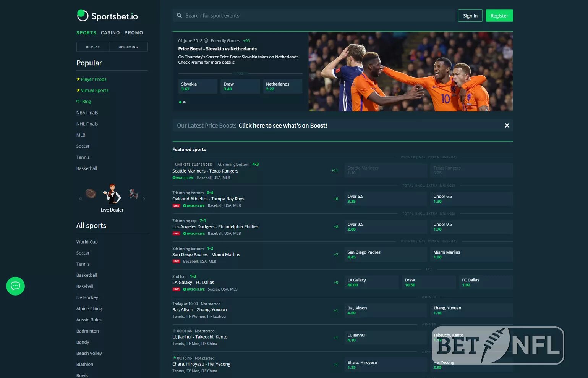Viewport: 588px width, 378px height.
Task: Toggle the In-Play filter
Action: (93, 47)
